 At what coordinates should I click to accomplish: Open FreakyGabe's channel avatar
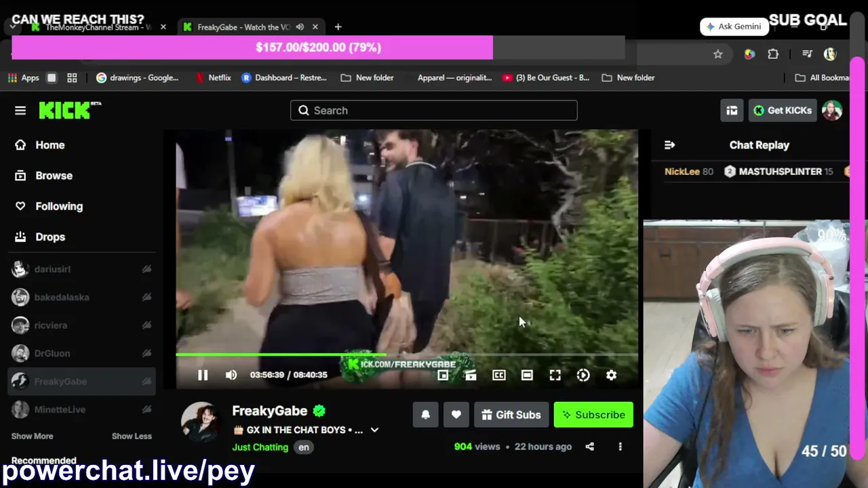pos(200,421)
